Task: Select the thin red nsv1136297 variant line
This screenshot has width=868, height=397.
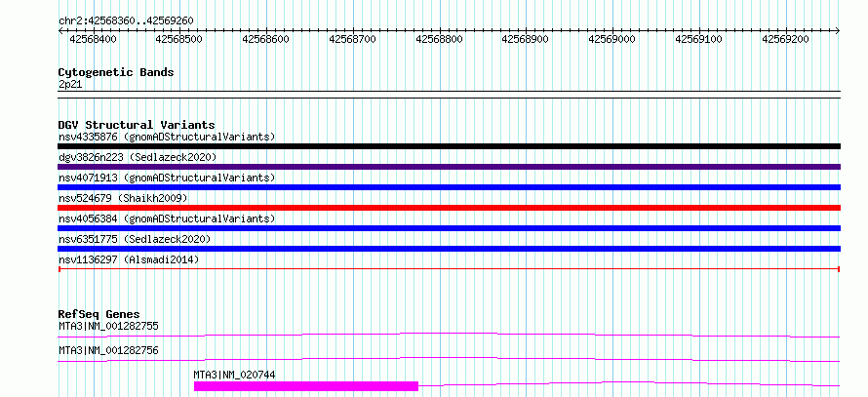Action: (x=449, y=269)
